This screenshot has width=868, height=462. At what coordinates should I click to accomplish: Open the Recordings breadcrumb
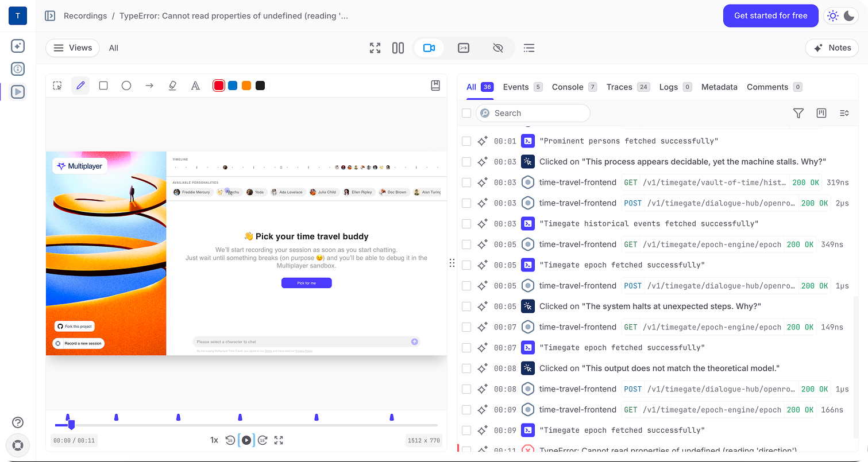tap(85, 15)
